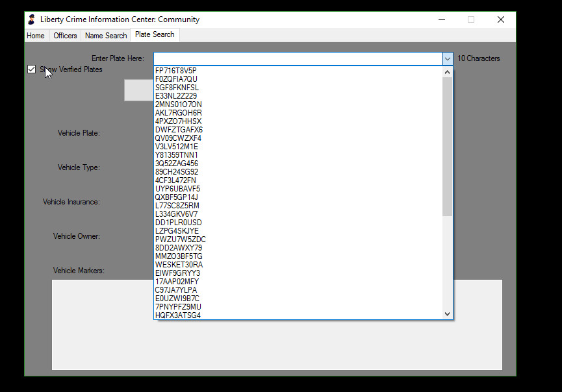Click the Liberty Crime Information Center app icon
562x392 pixels.
31,19
